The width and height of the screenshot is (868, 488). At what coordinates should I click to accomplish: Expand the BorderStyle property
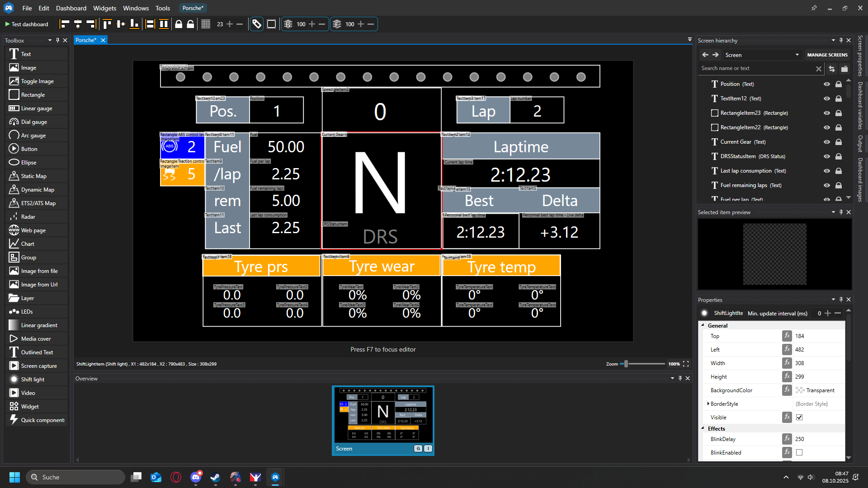[x=708, y=404]
